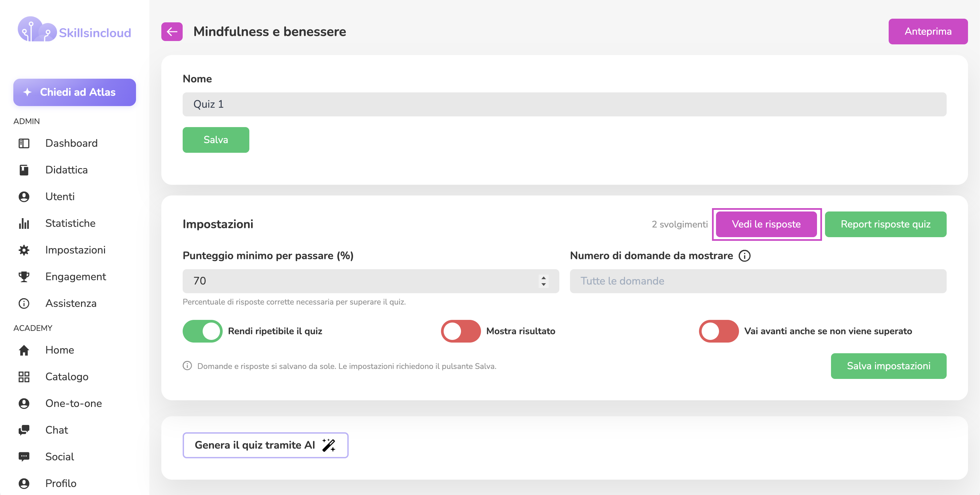Disable the Rendi ripetibile il quiz toggle
The image size is (980, 495).
point(202,331)
